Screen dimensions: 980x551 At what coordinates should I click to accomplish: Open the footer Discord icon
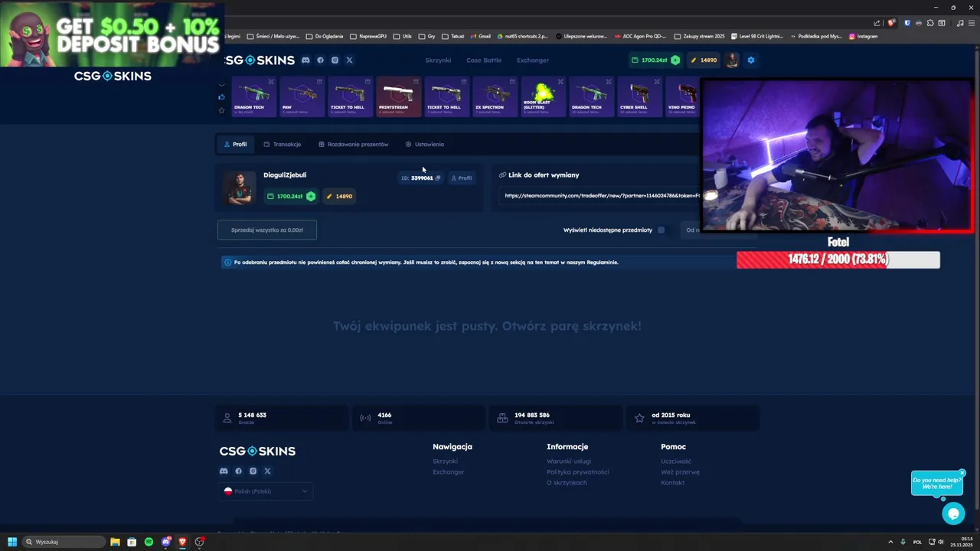pyautogui.click(x=224, y=471)
